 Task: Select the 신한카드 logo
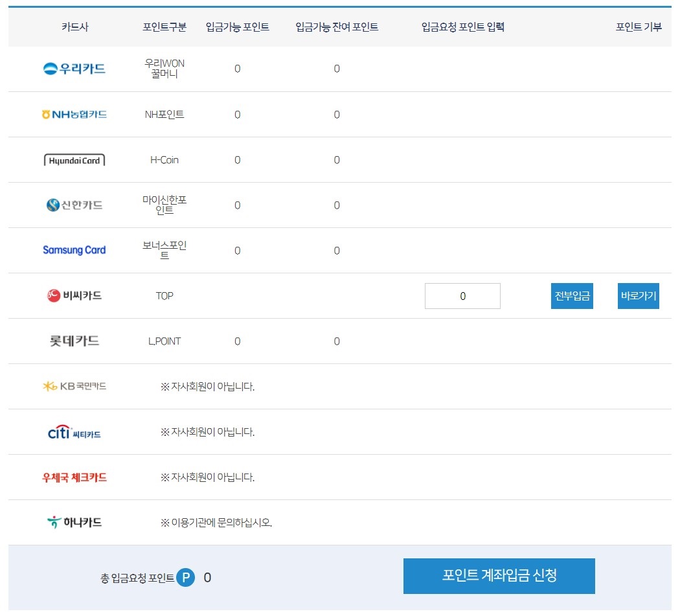tap(73, 205)
